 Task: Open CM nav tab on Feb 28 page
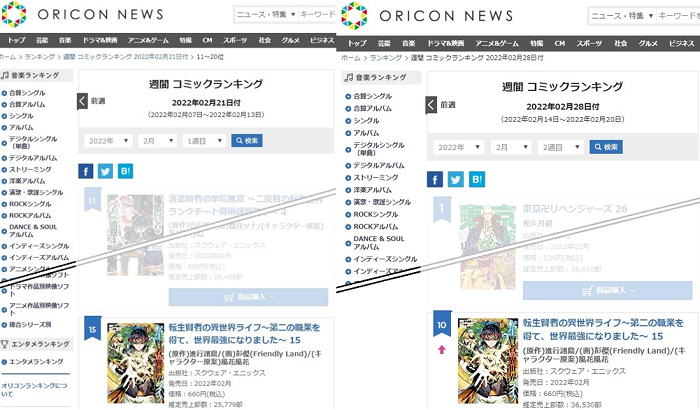560,43
